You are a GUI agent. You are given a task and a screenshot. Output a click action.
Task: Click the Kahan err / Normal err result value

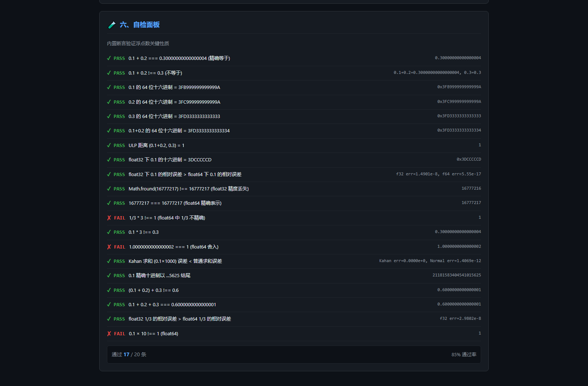[430, 261]
